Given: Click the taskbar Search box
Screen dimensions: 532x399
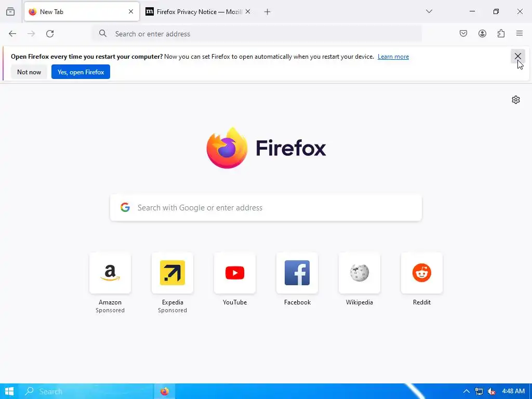Looking at the screenshot, I should coord(87,391).
